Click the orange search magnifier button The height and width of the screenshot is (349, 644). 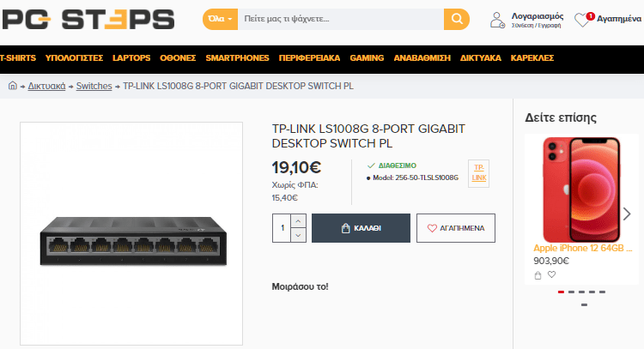(x=456, y=19)
